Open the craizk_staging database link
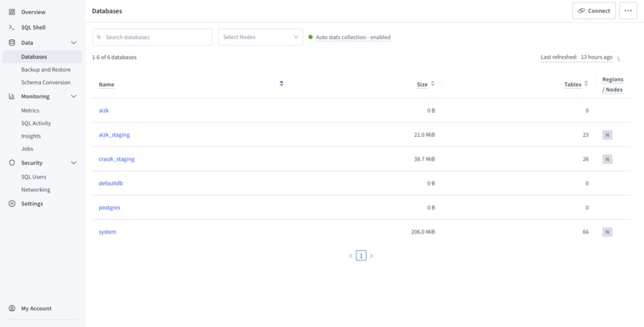644x327 pixels. [116, 159]
